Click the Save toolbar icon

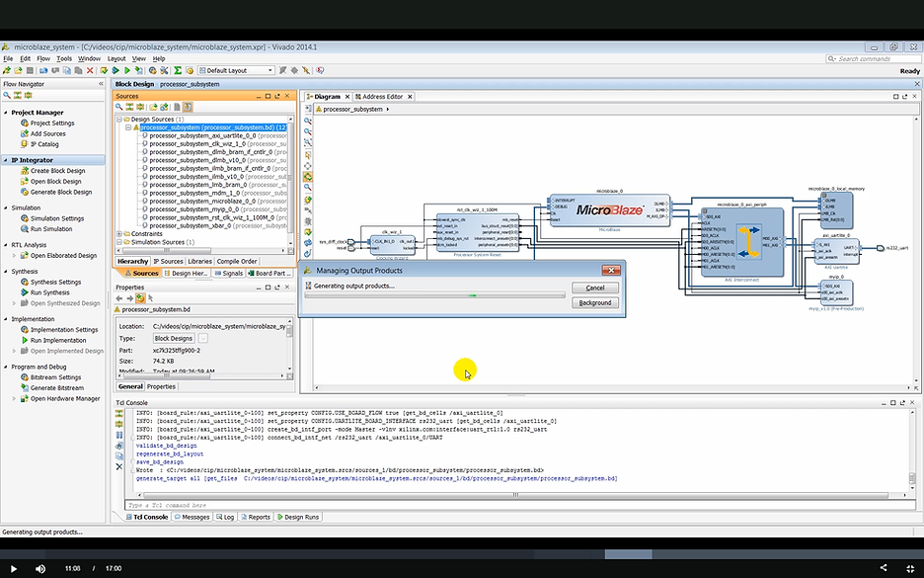29,70
